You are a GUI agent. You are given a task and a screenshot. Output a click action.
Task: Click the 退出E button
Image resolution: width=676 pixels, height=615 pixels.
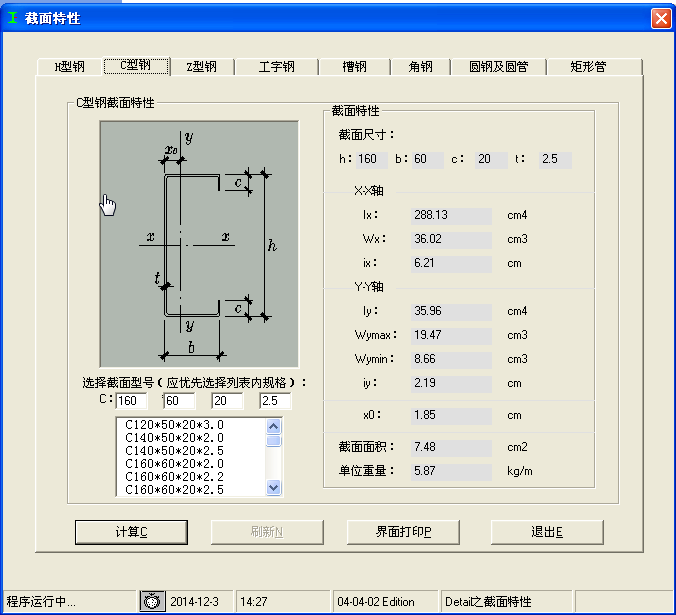click(547, 532)
